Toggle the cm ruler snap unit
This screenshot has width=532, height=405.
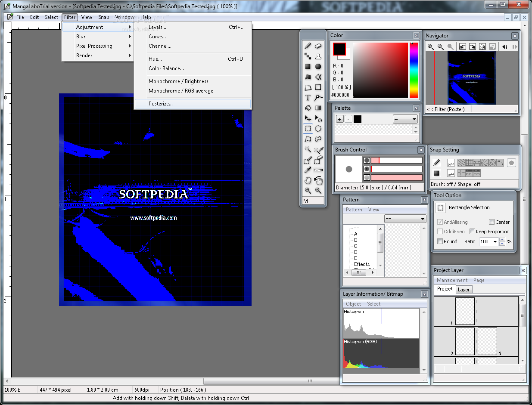coord(469,173)
